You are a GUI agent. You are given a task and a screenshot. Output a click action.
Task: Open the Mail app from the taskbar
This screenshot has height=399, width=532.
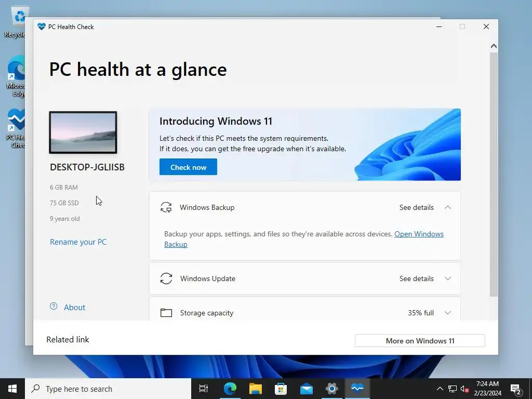[x=306, y=389]
